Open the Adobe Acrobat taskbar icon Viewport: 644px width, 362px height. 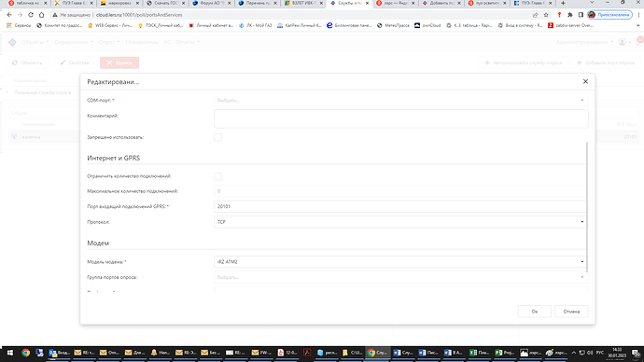click(307, 353)
